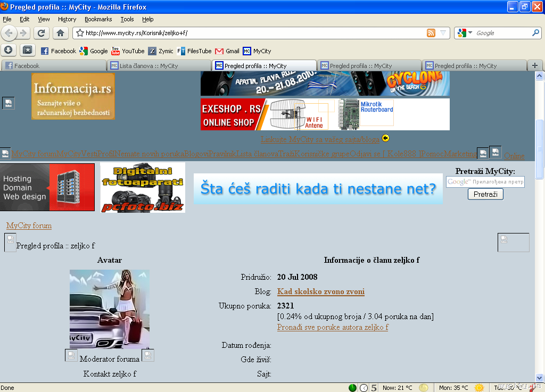Viewport: 545px width, 392px height.
Task: Click the Google search box in toolbar
Action: tap(502, 33)
